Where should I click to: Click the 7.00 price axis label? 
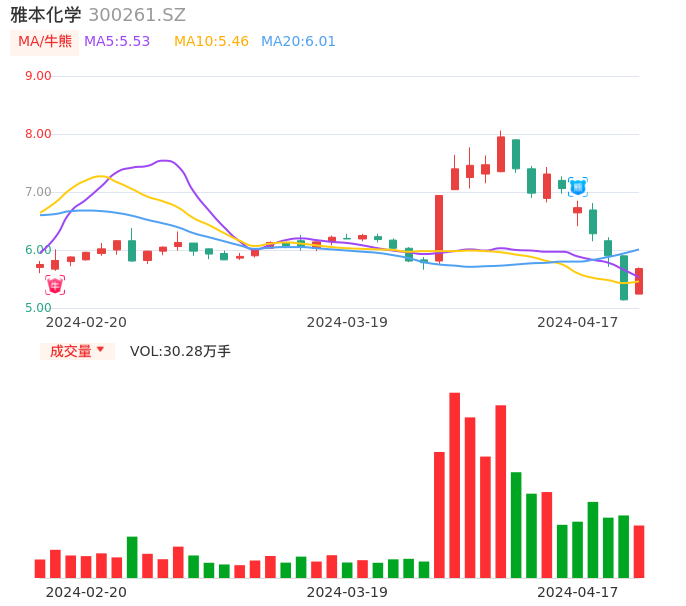pyautogui.click(x=38, y=192)
